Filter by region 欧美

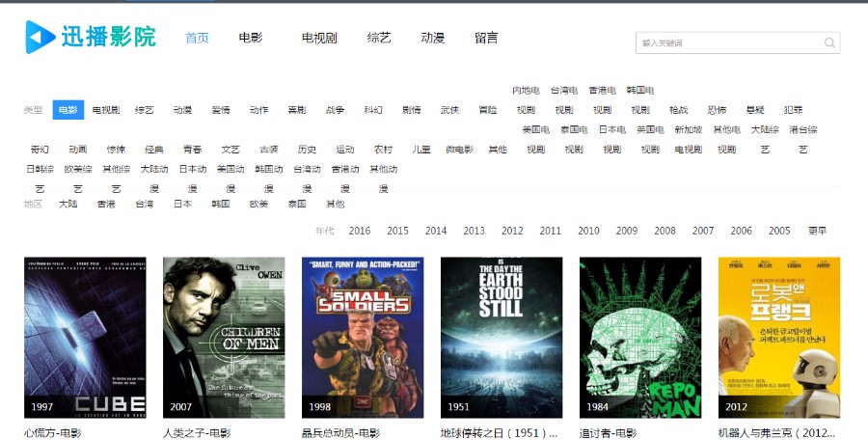tap(258, 204)
